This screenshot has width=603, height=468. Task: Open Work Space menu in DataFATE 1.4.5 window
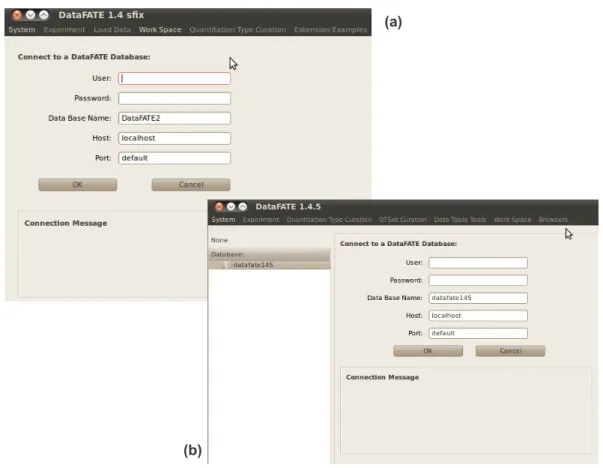[x=512, y=220]
